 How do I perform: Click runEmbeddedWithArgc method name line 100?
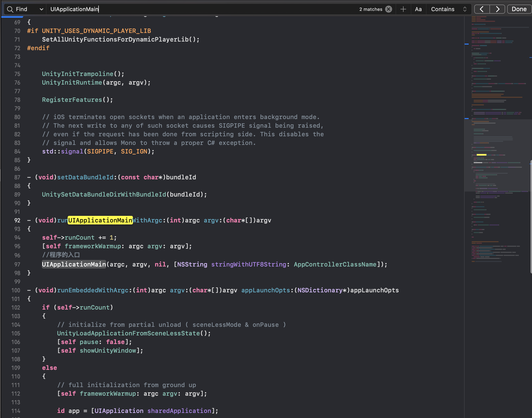coord(93,290)
